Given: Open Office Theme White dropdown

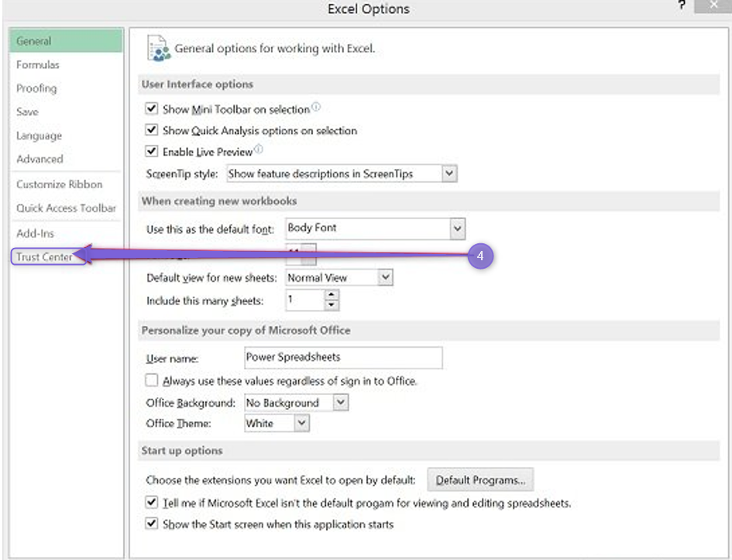Looking at the screenshot, I should [x=301, y=423].
